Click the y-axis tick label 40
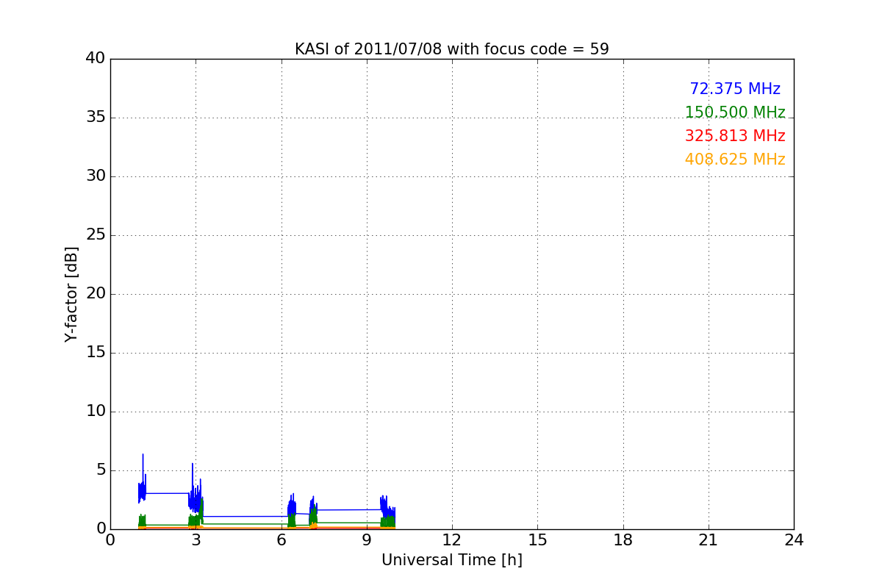Image resolution: width=882 pixels, height=588 pixels. (x=96, y=59)
